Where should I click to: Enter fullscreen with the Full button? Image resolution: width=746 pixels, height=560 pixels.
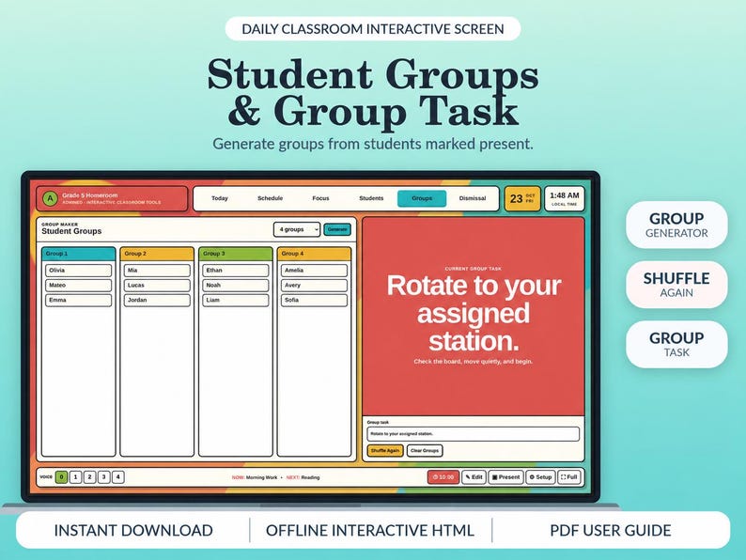(569, 477)
